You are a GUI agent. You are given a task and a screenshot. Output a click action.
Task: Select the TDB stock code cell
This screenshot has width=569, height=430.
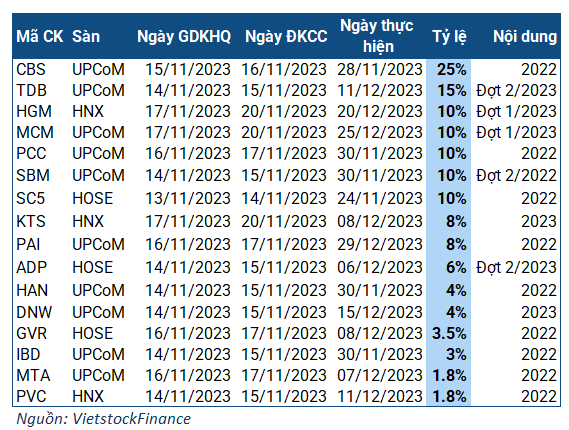tap(32, 90)
